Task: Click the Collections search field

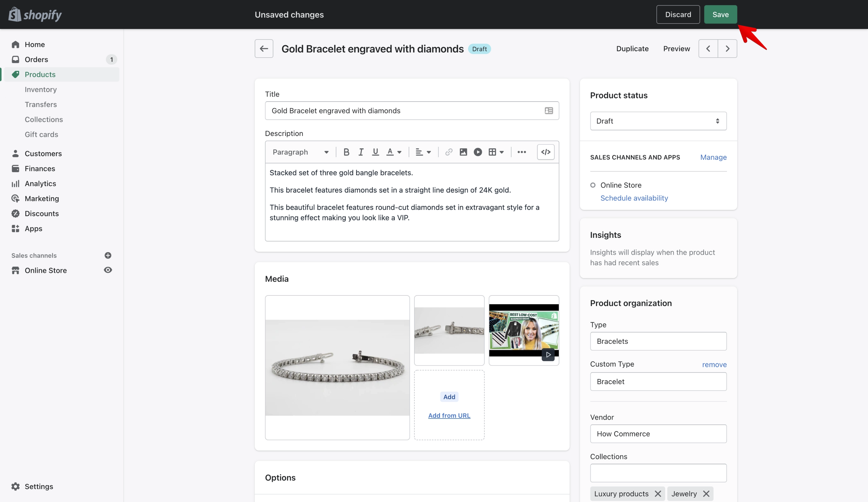Action: point(658,473)
